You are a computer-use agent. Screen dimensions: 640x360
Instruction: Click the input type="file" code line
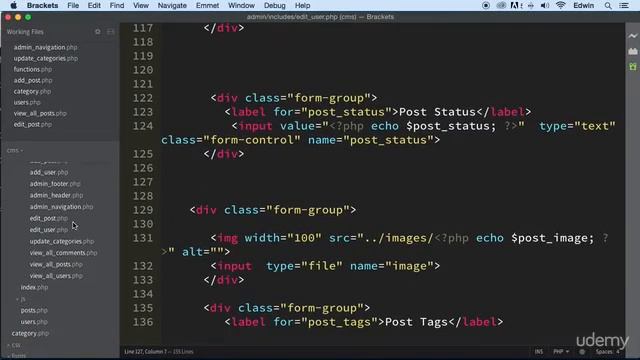click(325, 266)
